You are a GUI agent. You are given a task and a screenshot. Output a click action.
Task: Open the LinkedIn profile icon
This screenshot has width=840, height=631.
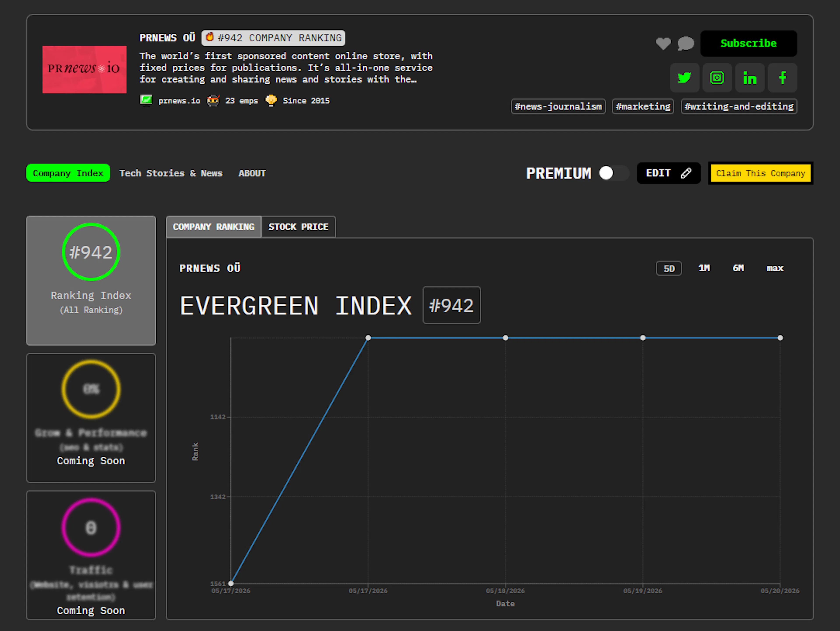tap(750, 78)
